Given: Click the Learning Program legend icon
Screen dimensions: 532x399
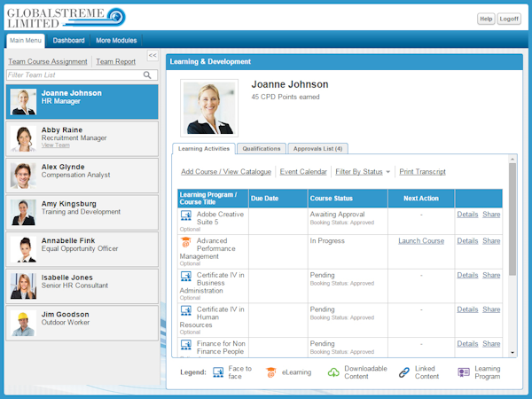Looking at the screenshot, I should point(464,373).
